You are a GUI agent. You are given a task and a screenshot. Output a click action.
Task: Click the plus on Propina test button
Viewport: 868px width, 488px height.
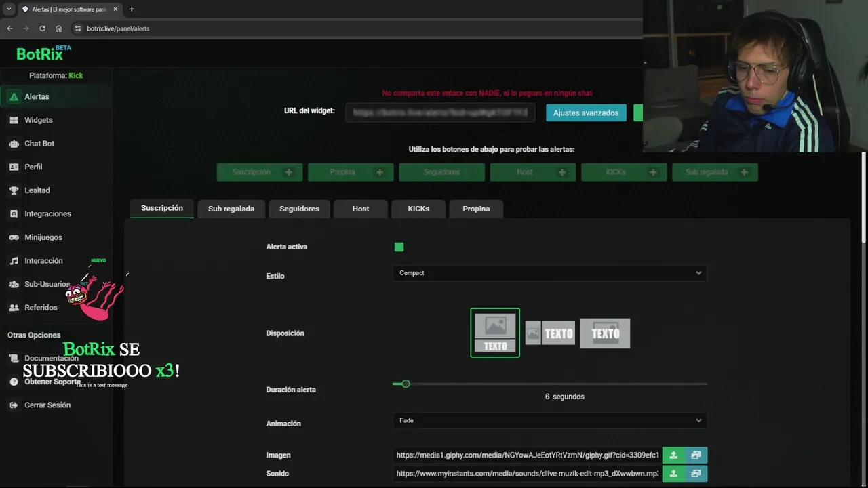(x=380, y=172)
